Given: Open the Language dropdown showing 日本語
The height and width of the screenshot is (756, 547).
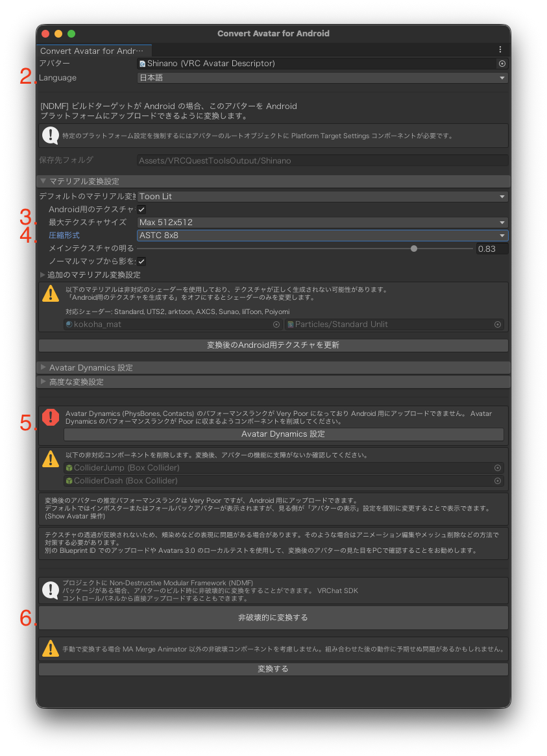Looking at the screenshot, I should click(x=322, y=78).
